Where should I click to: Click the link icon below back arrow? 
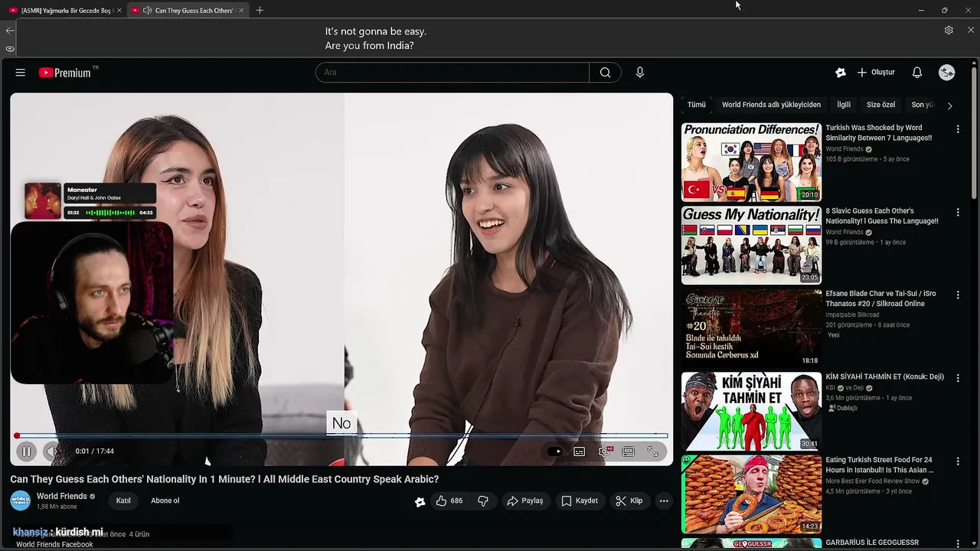click(x=9, y=48)
